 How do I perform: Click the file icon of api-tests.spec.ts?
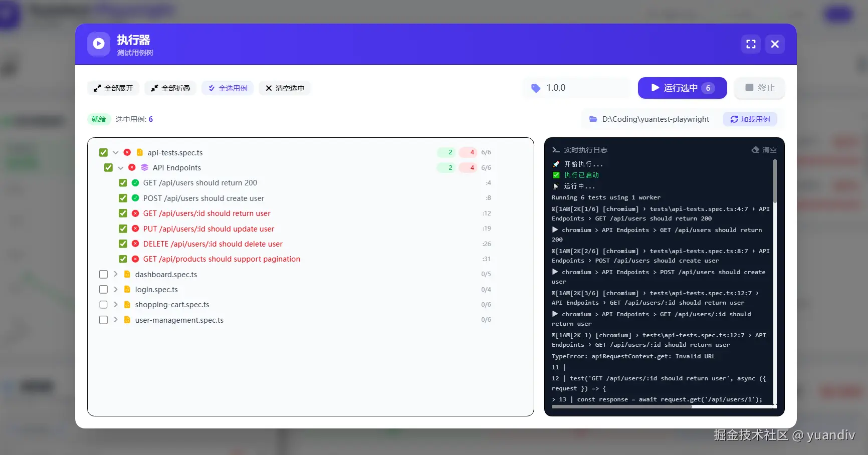(x=140, y=152)
